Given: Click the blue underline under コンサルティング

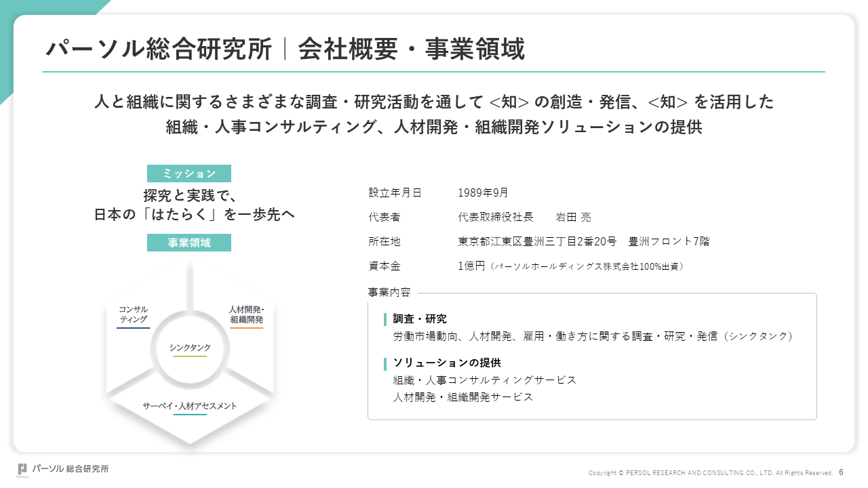Looking at the screenshot, I should [x=133, y=328].
